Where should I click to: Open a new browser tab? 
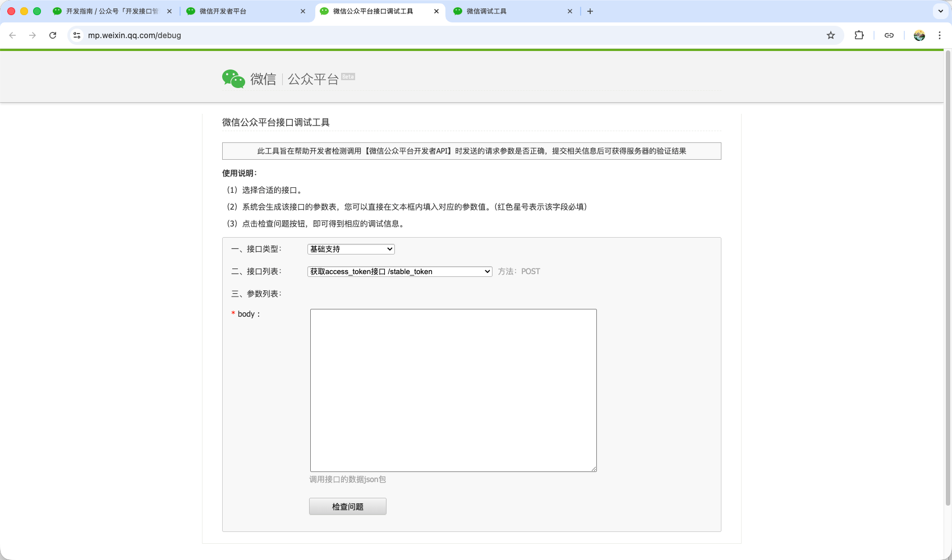click(x=590, y=11)
